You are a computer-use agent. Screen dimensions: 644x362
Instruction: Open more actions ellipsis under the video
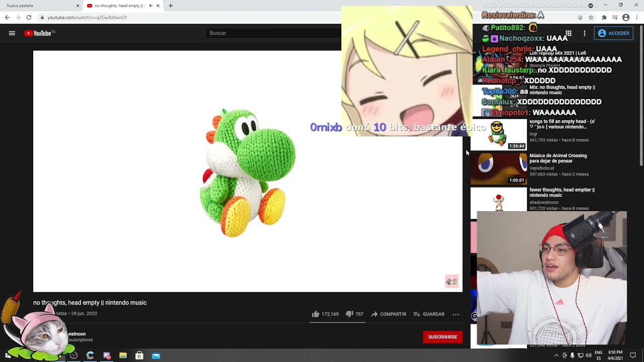(456, 314)
